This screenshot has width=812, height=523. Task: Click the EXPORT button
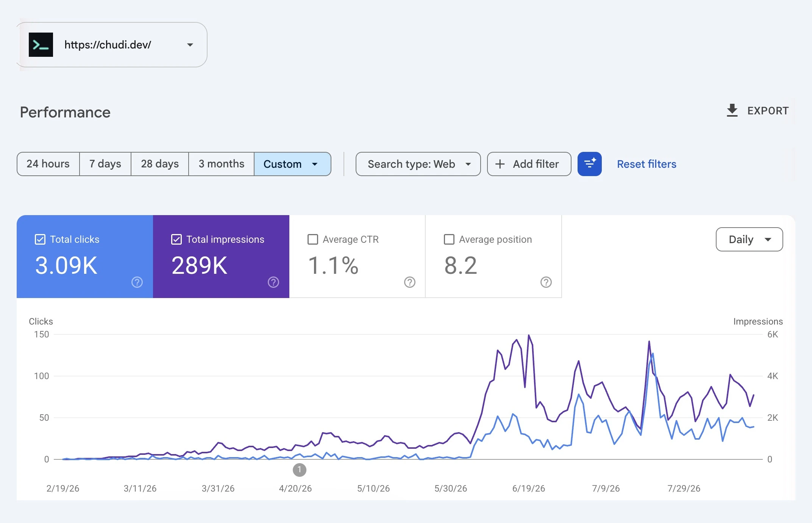coord(757,111)
